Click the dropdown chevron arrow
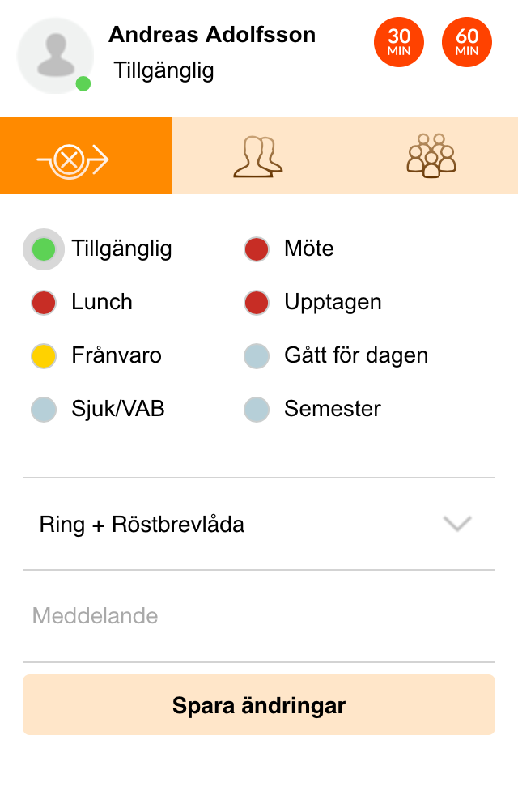 [x=457, y=524]
